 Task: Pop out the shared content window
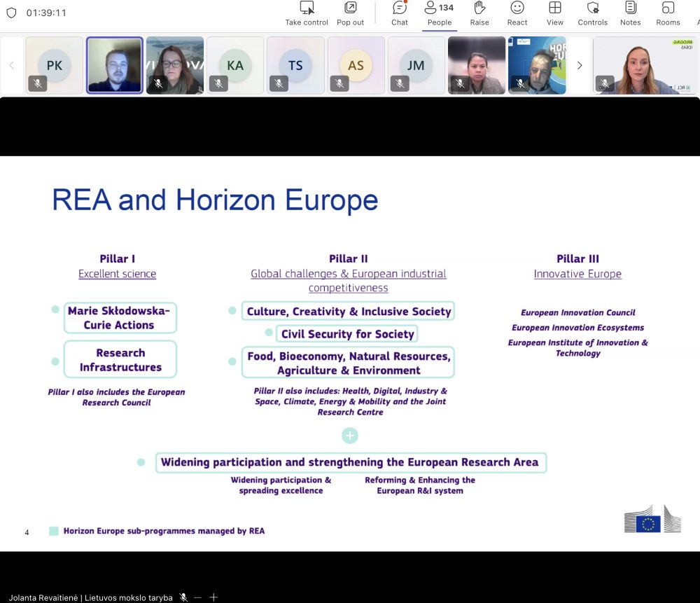coord(350,8)
